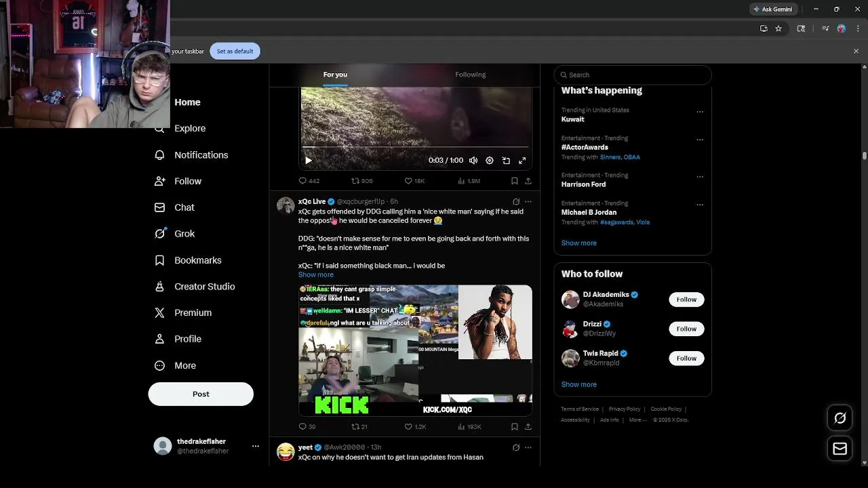Click the Bookmarks ribbon icon in sidebar
Screen dimensions: 868x488
159,260
